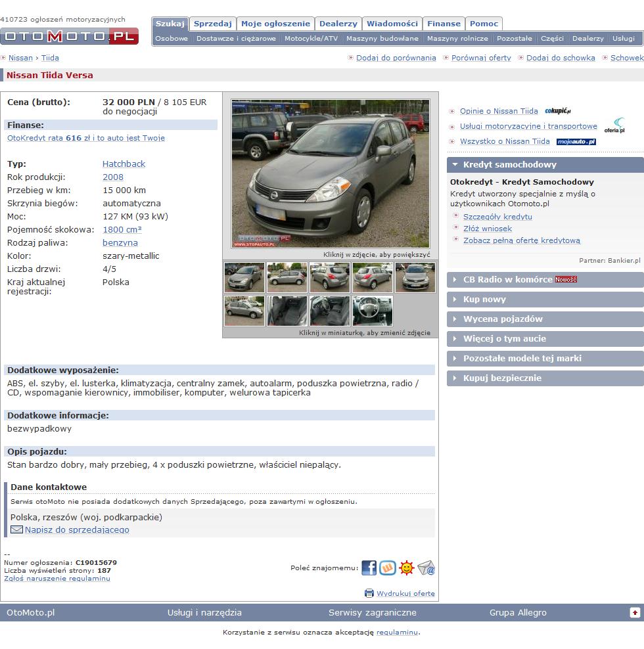The width and height of the screenshot is (644, 649).
Task: Expand the Wycena pojazdów section
Action: (x=545, y=319)
